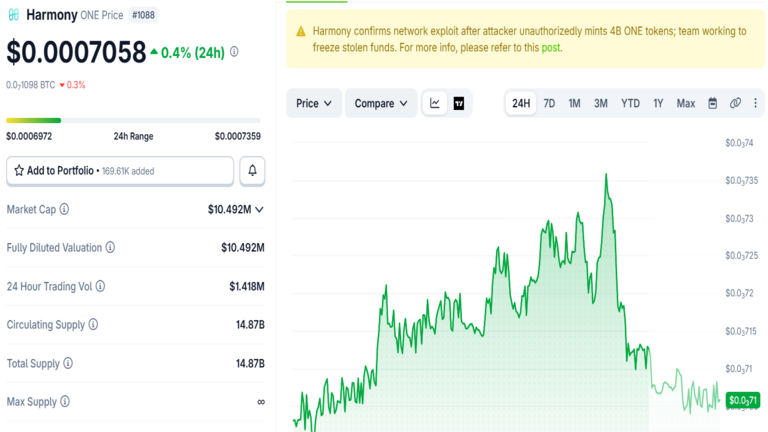Open the Market Cap info icon
This screenshot has height=432, width=768.
[x=64, y=209]
